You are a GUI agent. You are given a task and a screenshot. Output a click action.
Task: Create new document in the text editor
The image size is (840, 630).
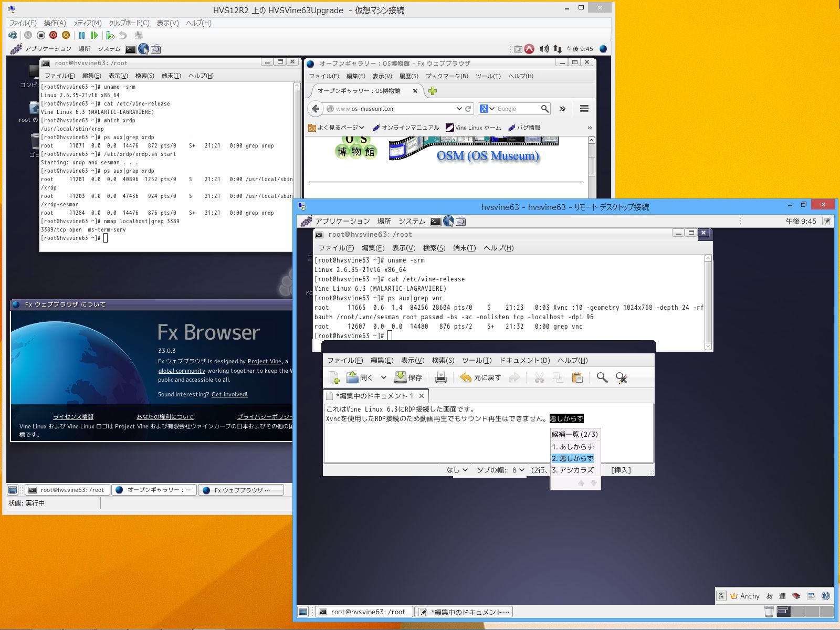click(x=334, y=377)
